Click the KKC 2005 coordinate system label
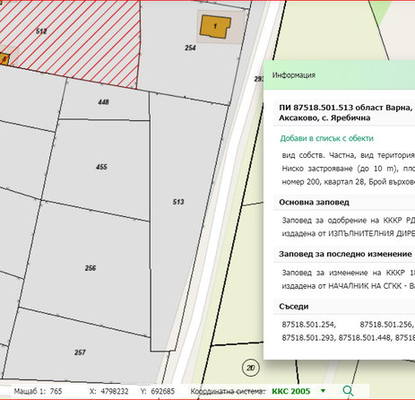The image size is (415, 400). (x=291, y=391)
